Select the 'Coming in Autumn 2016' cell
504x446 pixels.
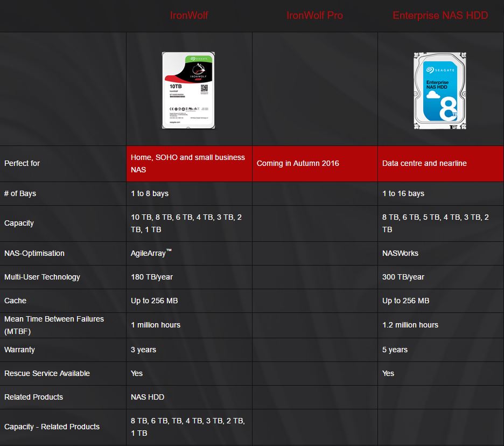point(315,163)
